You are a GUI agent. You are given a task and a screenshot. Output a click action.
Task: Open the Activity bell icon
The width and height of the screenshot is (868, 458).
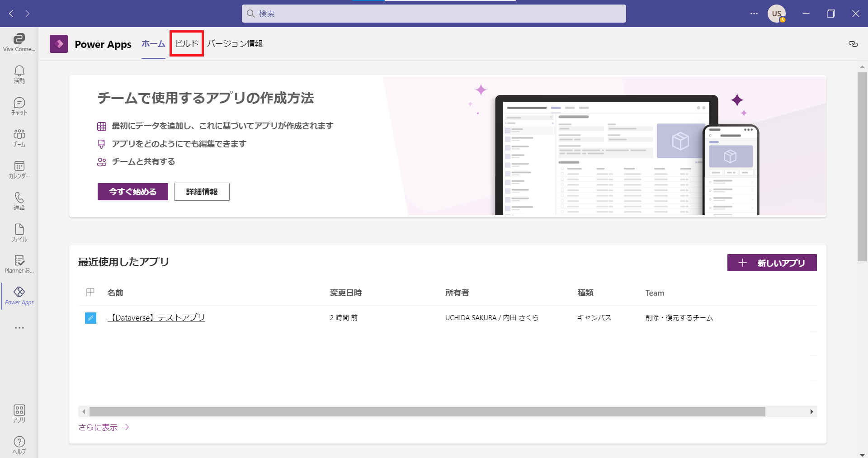click(19, 74)
